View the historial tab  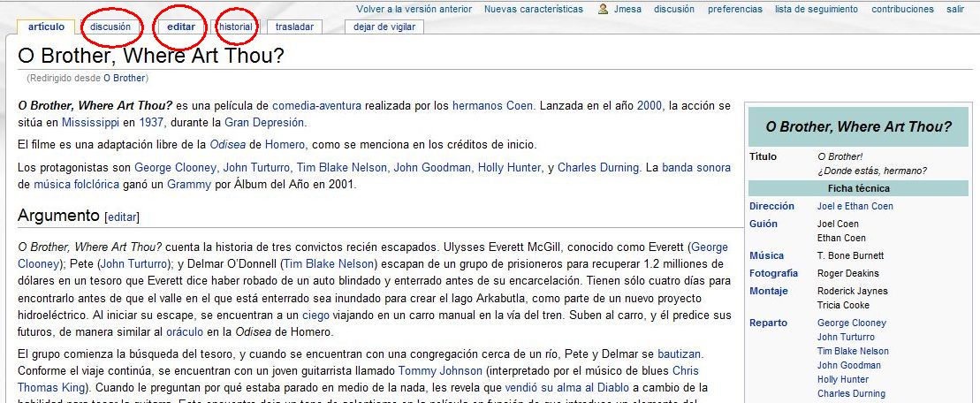(236, 27)
